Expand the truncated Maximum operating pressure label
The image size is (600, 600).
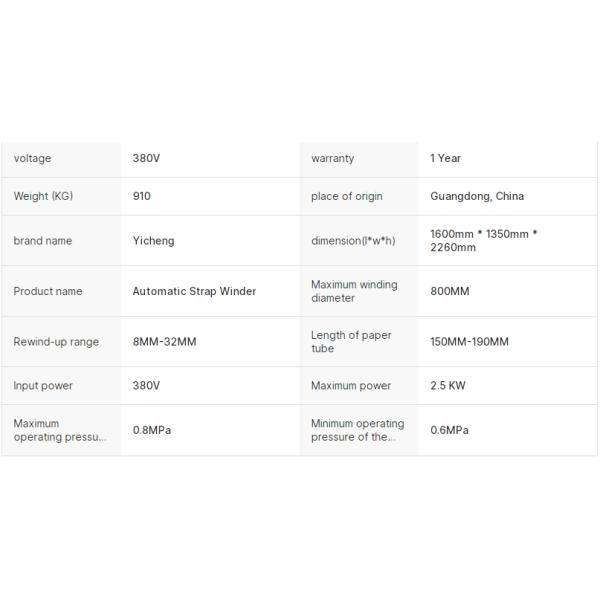[x=60, y=430]
